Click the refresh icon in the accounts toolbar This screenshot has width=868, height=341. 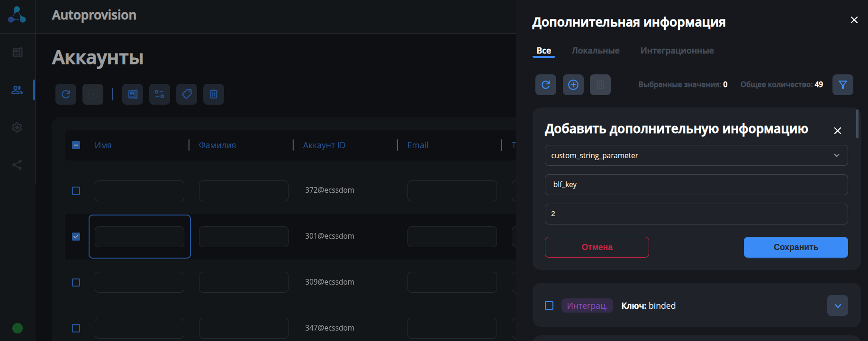(x=66, y=94)
